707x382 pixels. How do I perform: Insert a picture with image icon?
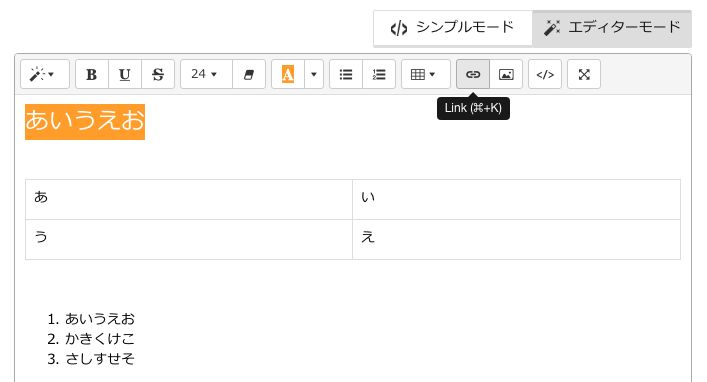click(506, 74)
